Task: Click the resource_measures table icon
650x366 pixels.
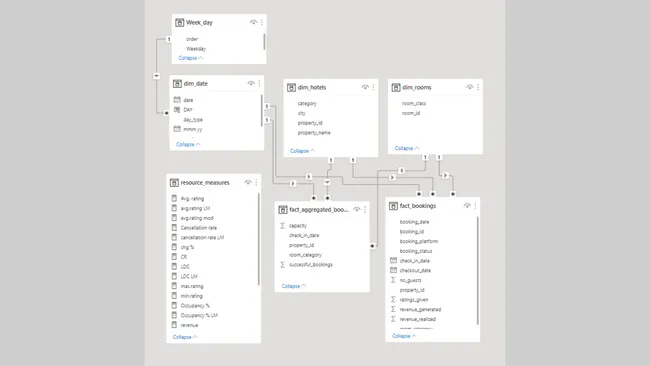Action: click(174, 183)
